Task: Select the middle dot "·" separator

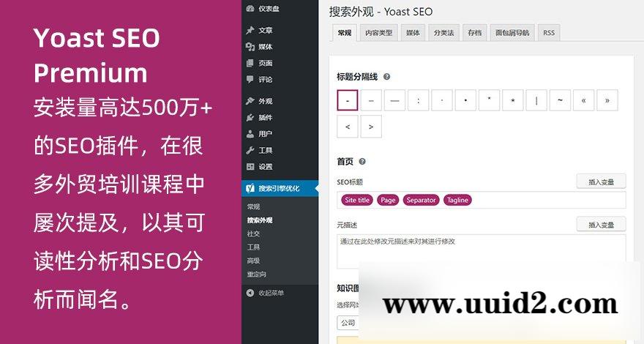Action: (x=442, y=100)
